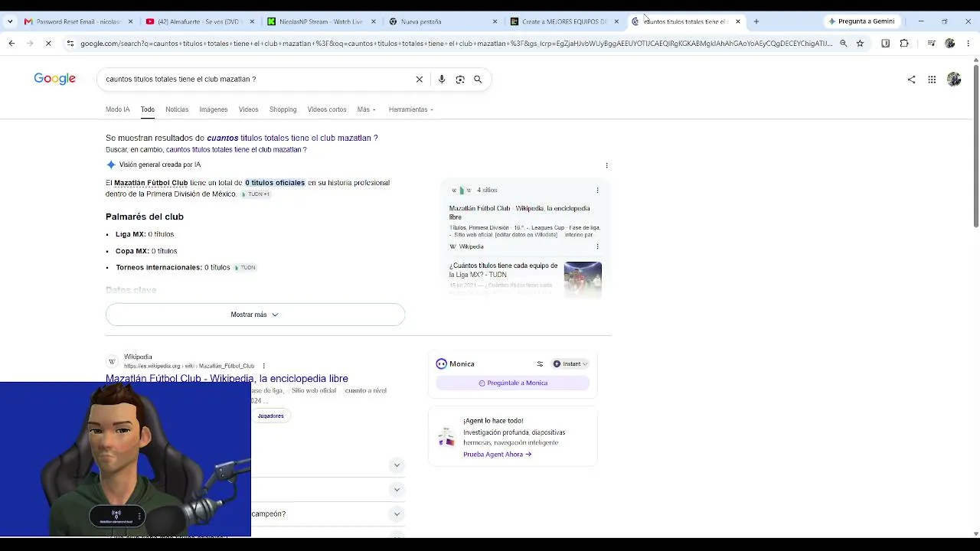Start voice search with the microphone icon
The width and height of the screenshot is (980, 551).
442,80
